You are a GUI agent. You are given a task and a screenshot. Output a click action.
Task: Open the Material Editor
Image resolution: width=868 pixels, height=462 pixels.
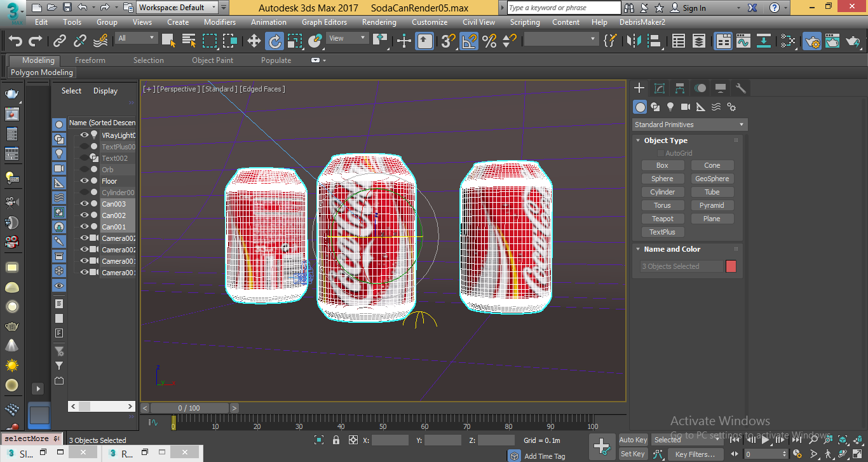[788, 41]
